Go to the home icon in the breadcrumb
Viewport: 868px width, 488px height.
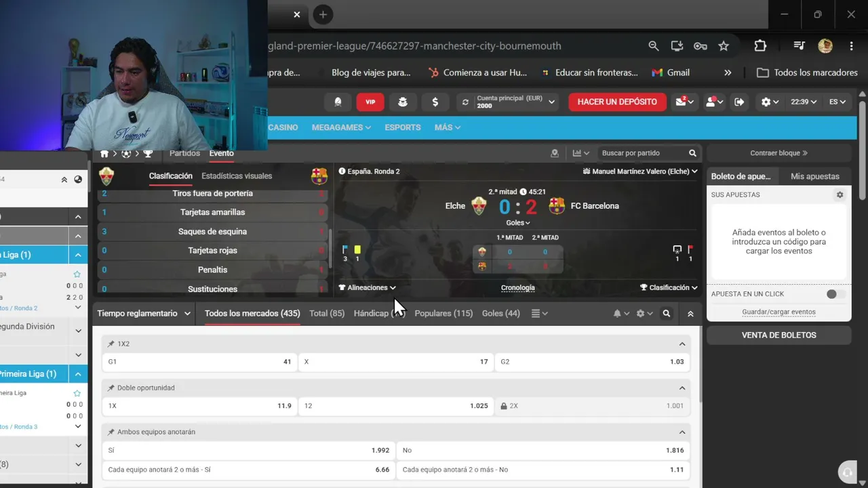click(104, 154)
